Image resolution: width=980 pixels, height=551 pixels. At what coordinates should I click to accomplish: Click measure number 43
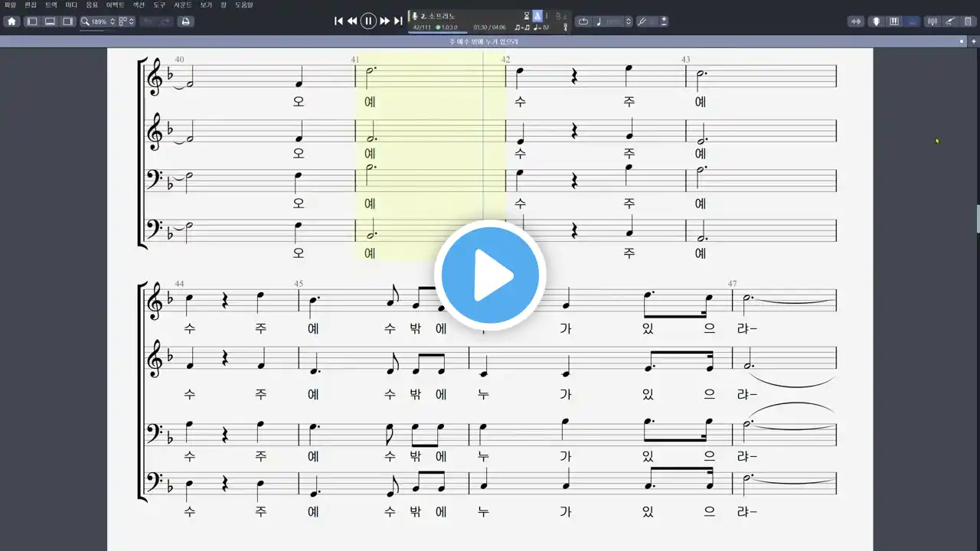pos(686,59)
